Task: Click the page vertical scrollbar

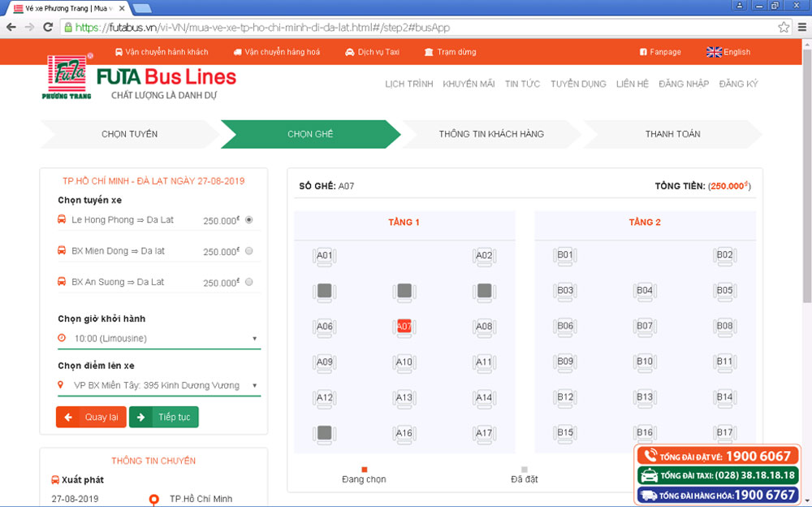Action: coord(807,176)
